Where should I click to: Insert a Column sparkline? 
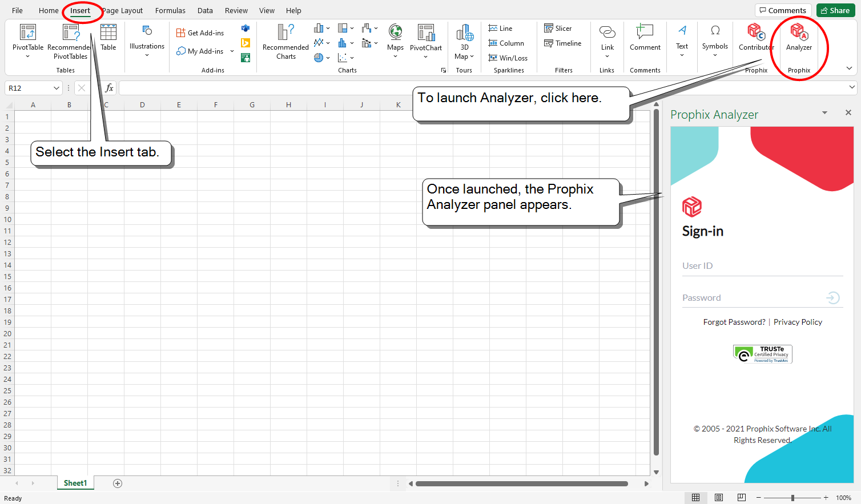coord(506,43)
